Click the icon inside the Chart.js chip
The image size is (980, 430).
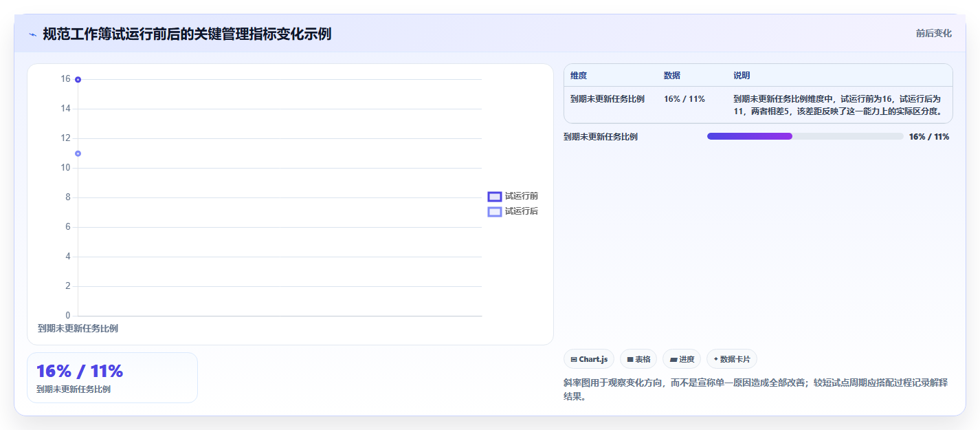[x=574, y=359]
